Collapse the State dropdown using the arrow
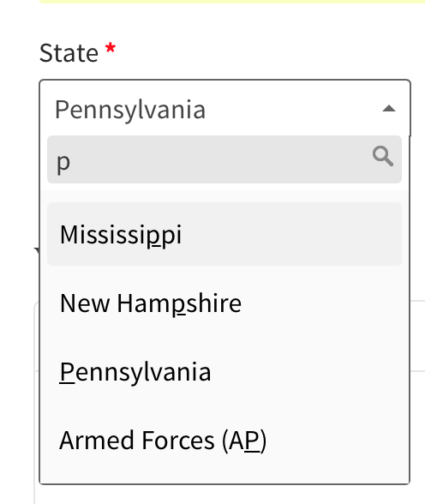The width and height of the screenshot is (425, 504). [389, 109]
